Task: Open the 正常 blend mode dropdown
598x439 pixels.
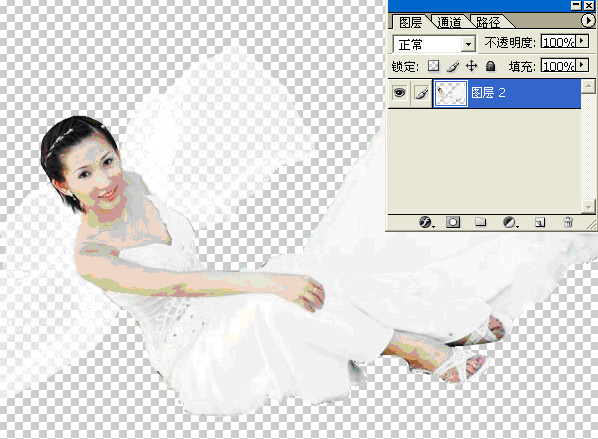Action: (x=469, y=44)
